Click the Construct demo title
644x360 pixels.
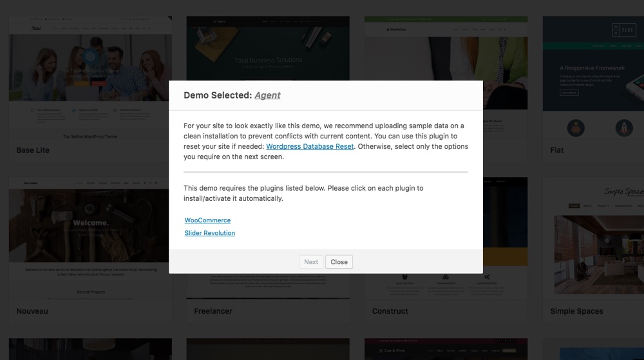(x=390, y=311)
